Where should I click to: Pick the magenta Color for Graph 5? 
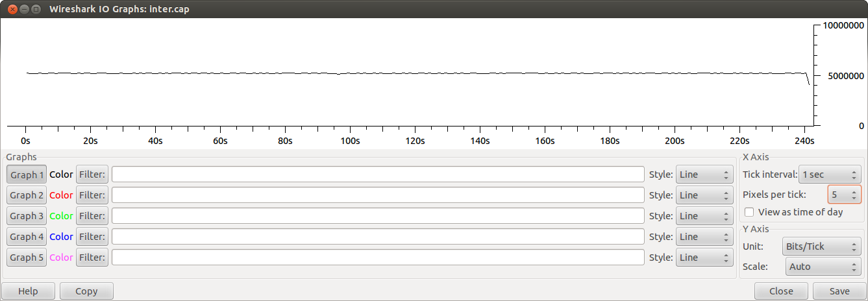click(x=61, y=258)
